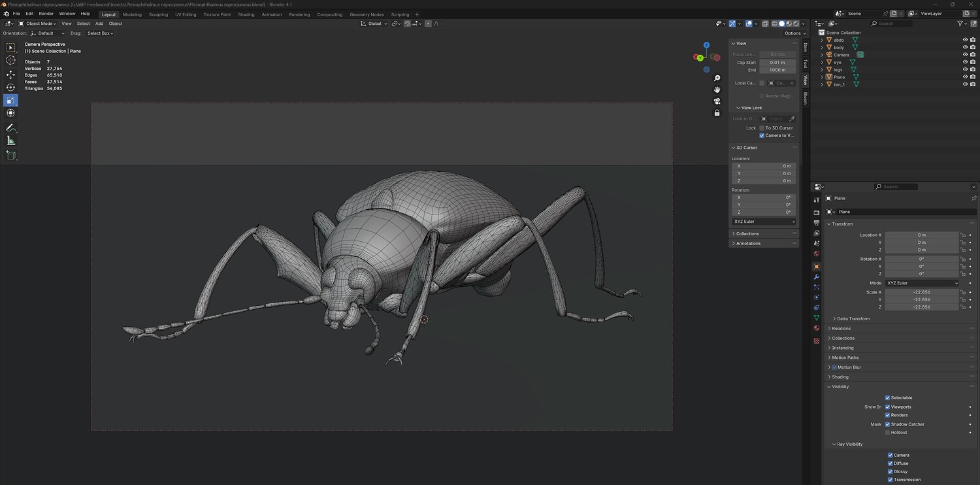Open the Object Mode dropdown
Image resolution: width=980 pixels, height=485 pixels.
[41, 24]
